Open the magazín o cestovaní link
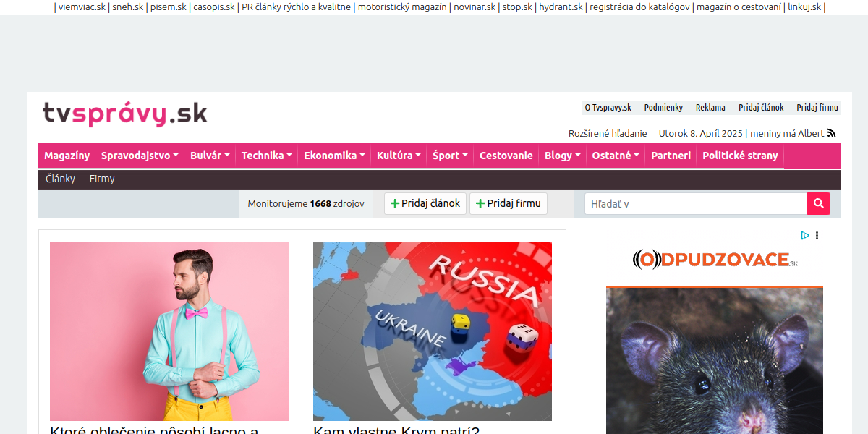The height and width of the screenshot is (434, 868). click(739, 7)
